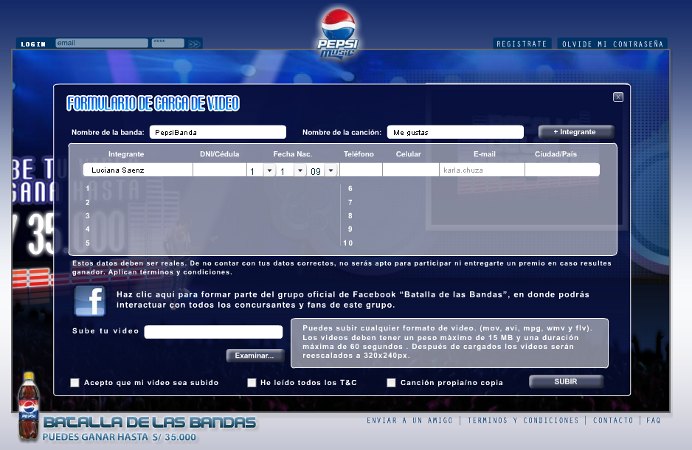Viewport: 692px width, 450px height.
Task: Open the birth month dropdown
Action: tap(300, 170)
